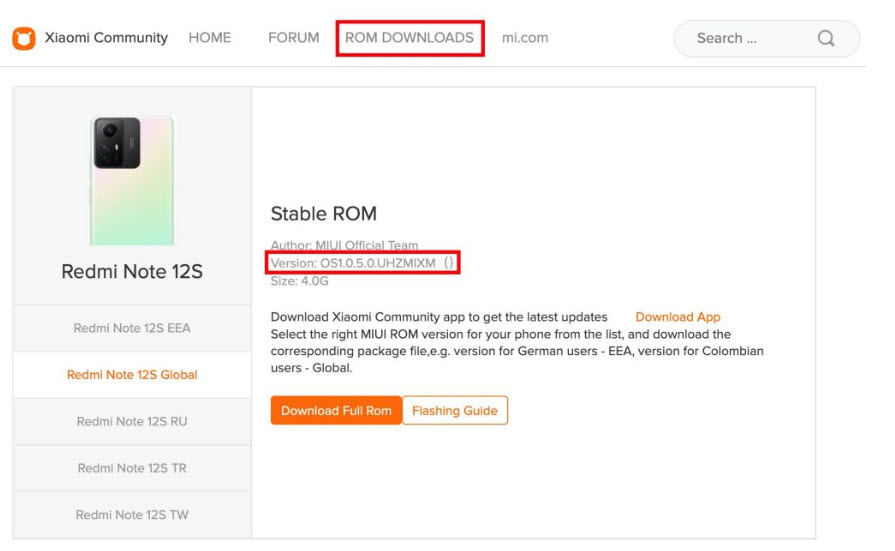Viewport: 895px width, 551px height.
Task: Click the Xiaomi Community logo icon
Action: coord(24,38)
